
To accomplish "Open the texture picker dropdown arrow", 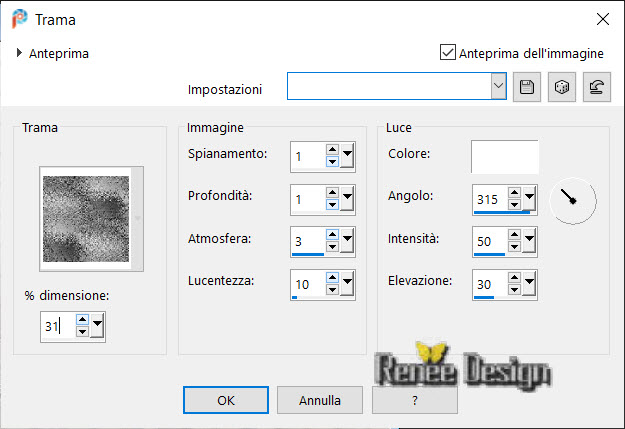I will click(x=138, y=218).
